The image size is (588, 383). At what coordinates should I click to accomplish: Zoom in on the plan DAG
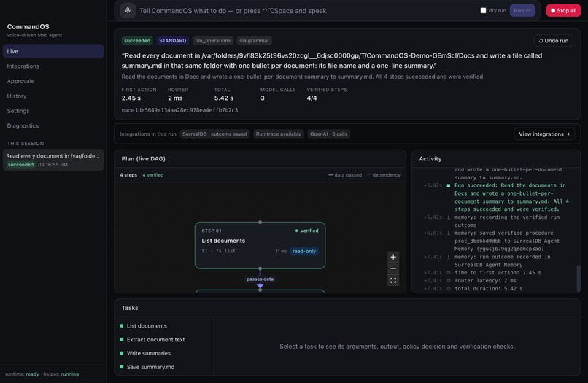pos(393,257)
